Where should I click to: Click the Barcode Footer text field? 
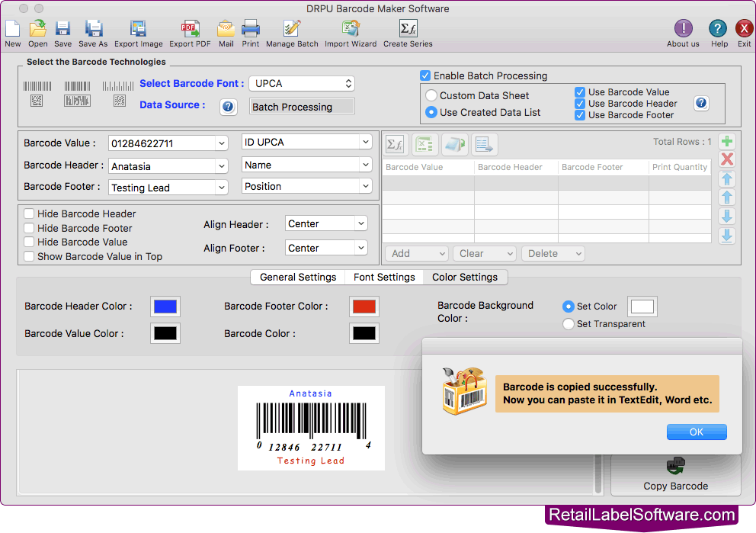[x=162, y=188]
